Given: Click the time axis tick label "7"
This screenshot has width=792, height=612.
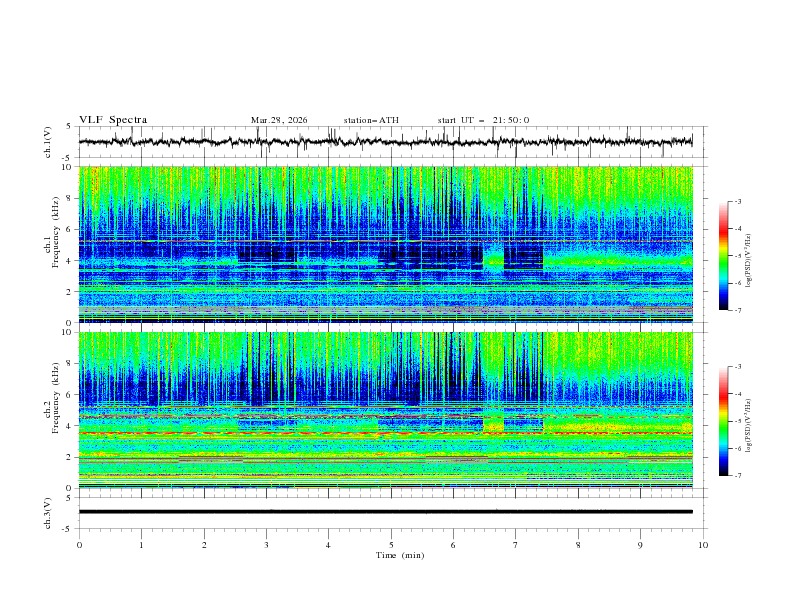Looking at the screenshot, I should tap(516, 545).
